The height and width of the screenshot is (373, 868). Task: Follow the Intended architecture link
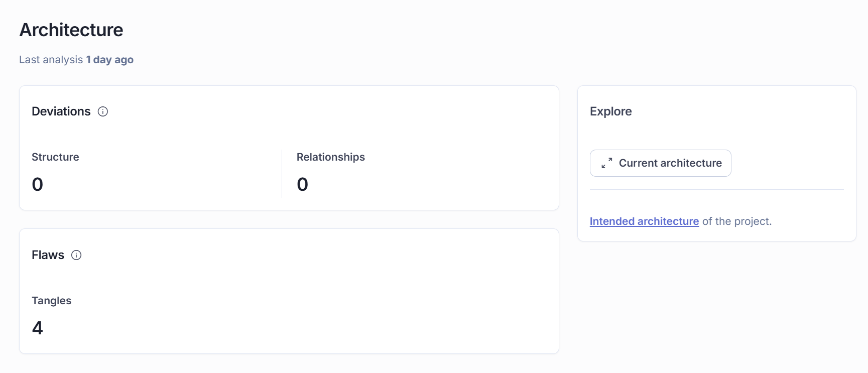pos(644,221)
